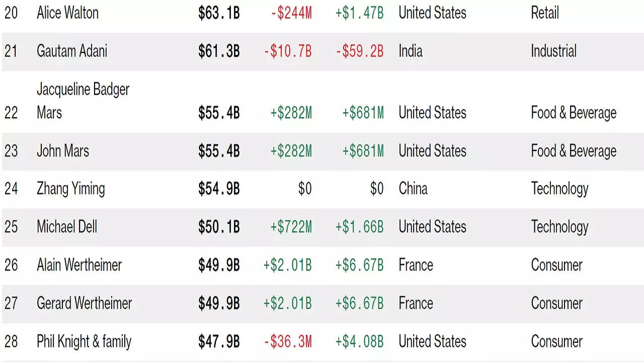The width and height of the screenshot is (644, 362).
Task: Click Gautam Adani's $61.3B net worth
Action: pyautogui.click(x=219, y=51)
